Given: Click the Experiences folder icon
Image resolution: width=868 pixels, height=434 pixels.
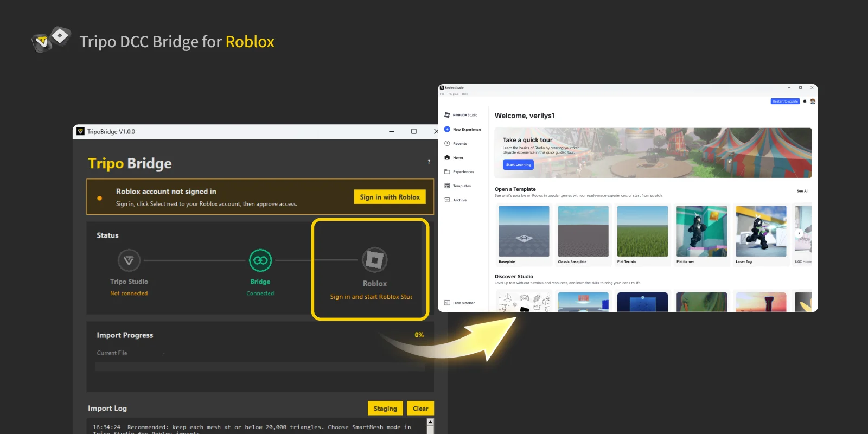Looking at the screenshot, I should click(x=447, y=171).
